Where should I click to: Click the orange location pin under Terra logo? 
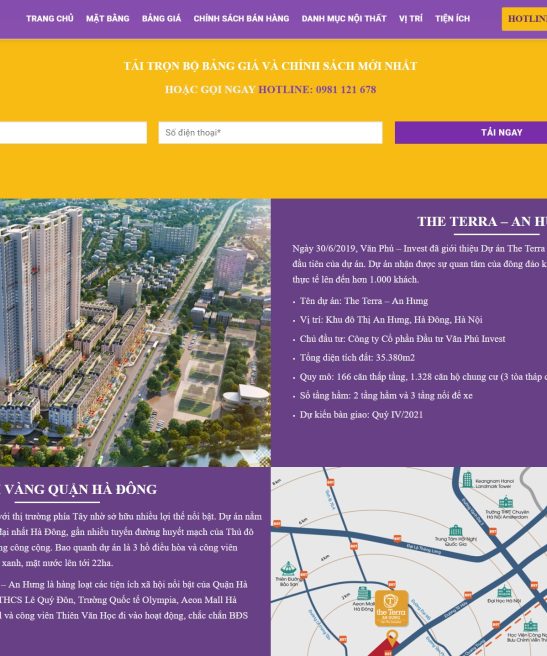pyautogui.click(x=391, y=638)
